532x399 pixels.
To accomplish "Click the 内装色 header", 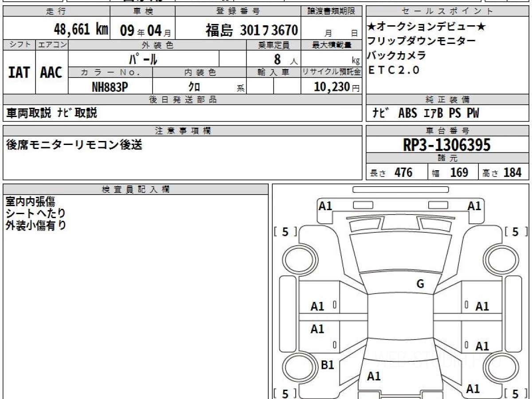I will click(x=199, y=72).
